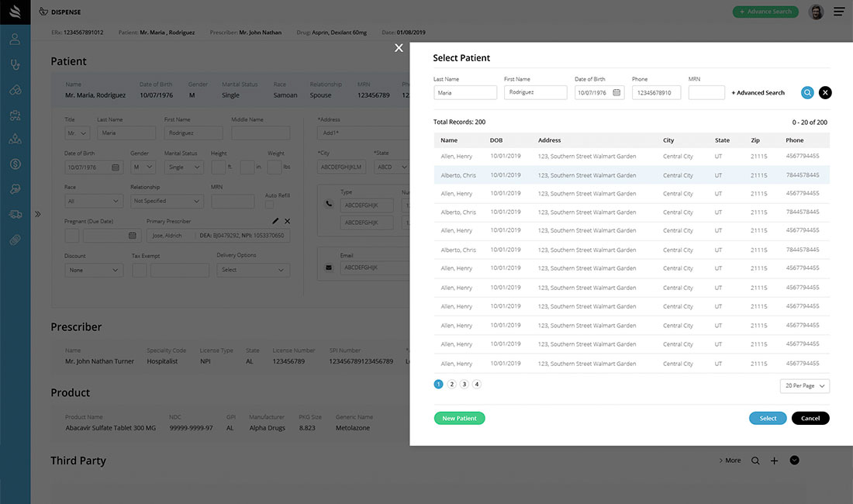Image resolution: width=853 pixels, height=504 pixels.
Task: Open the Race dropdown showing All
Action: click(94, 201)
